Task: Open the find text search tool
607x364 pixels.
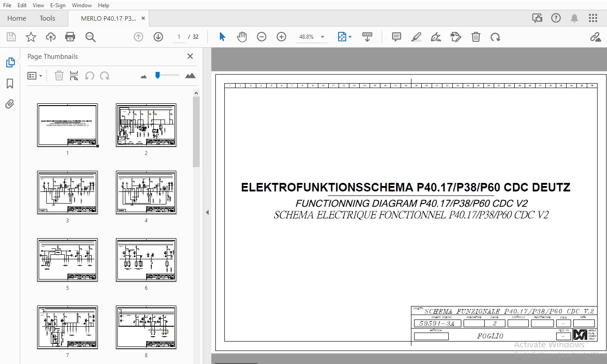Action: pos(90,37)
